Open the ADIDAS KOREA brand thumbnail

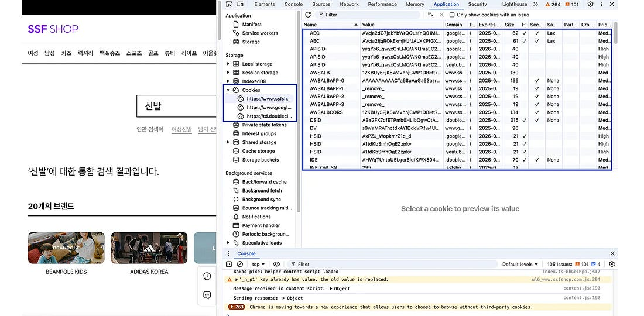click(x=149, y=248)
